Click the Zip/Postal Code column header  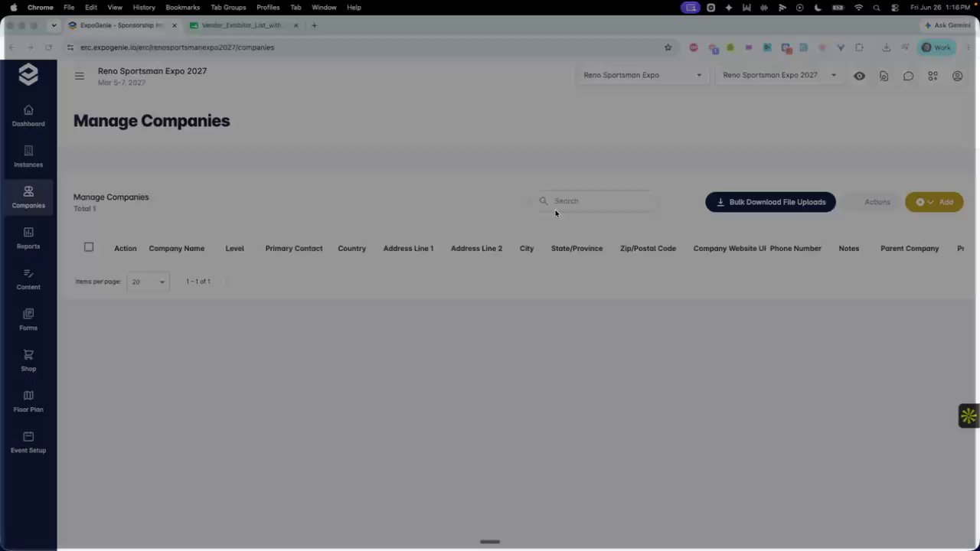[x=648, y=248]
